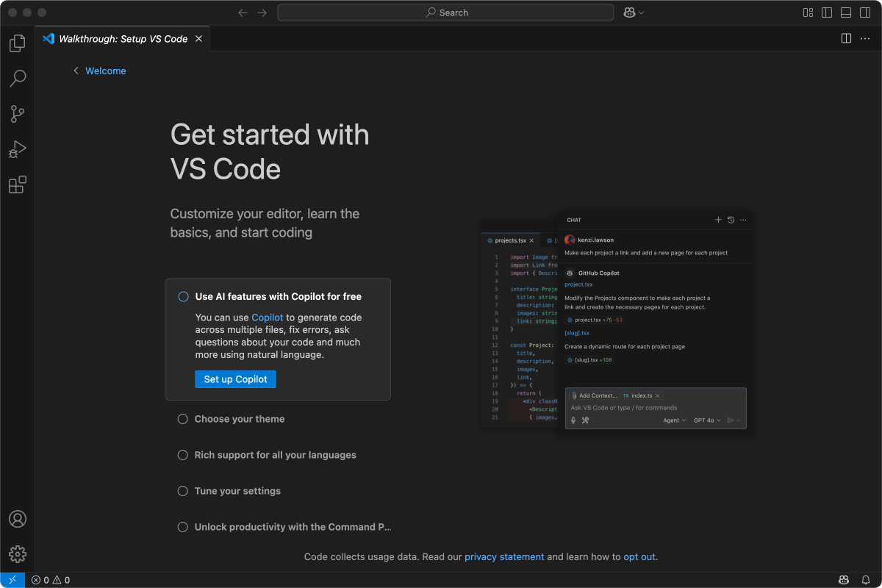Open the Manage gear menu
This screenshot has width=882, height=588.
click(x=17, y=554)
